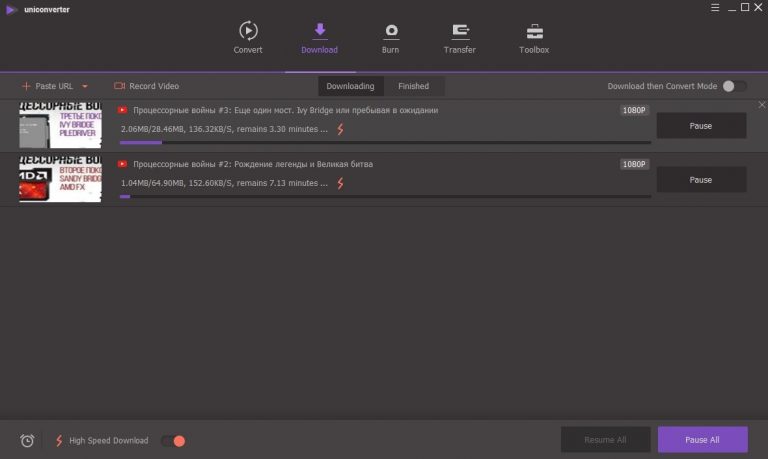Expand the Paste URL dropdown arrow

[x=85, y=86]
